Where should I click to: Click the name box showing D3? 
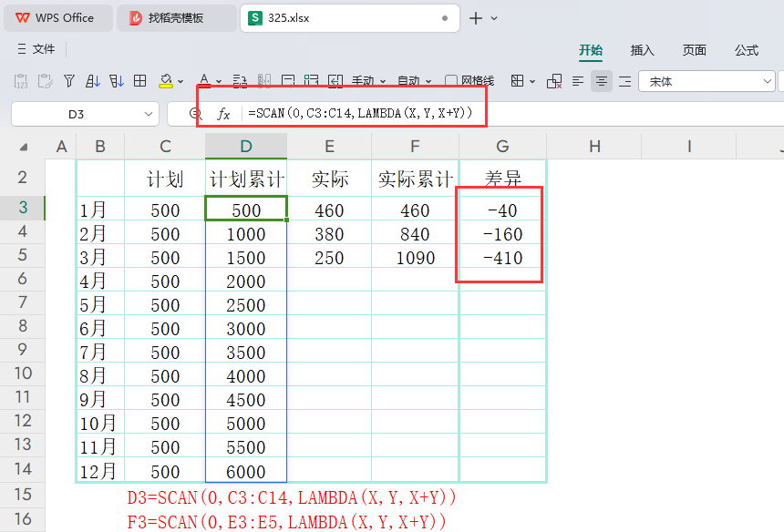[x=85, y=114]
